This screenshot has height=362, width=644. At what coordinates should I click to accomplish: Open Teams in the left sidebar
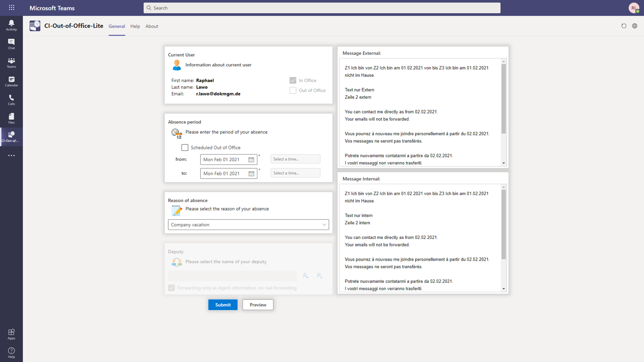(11, 63)
